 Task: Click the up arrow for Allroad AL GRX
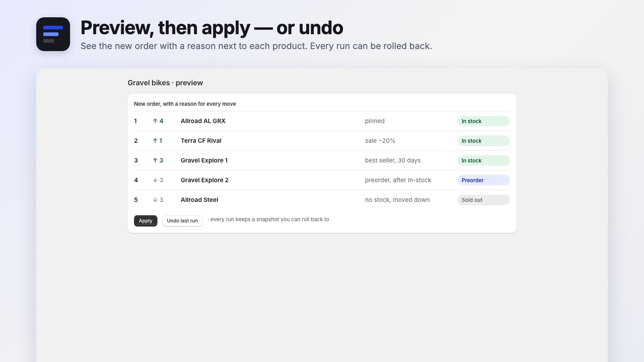pos(155,121)
